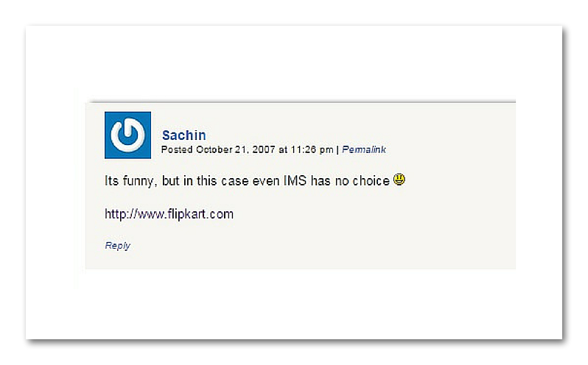Click the '11:26 pm' time text
This screenshot has height=365, width=588.
(312, 149)
